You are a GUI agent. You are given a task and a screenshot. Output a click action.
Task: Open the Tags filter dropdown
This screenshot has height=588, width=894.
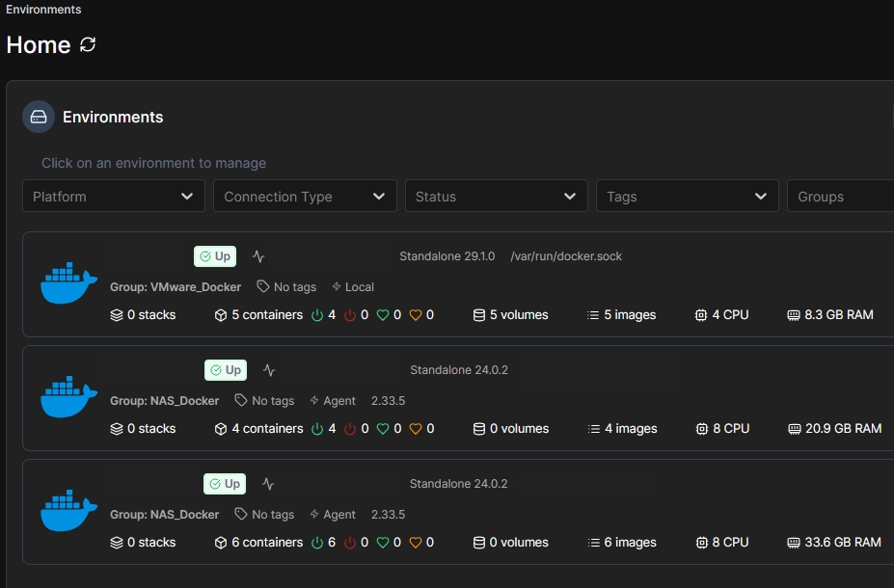(687, 197)
